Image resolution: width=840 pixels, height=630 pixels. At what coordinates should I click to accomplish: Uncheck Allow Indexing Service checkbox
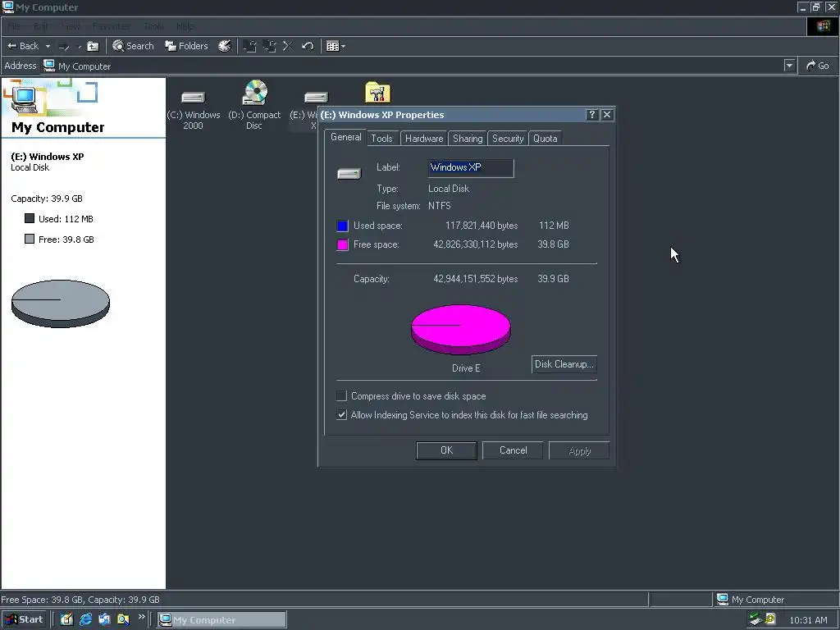coord(341,414)
